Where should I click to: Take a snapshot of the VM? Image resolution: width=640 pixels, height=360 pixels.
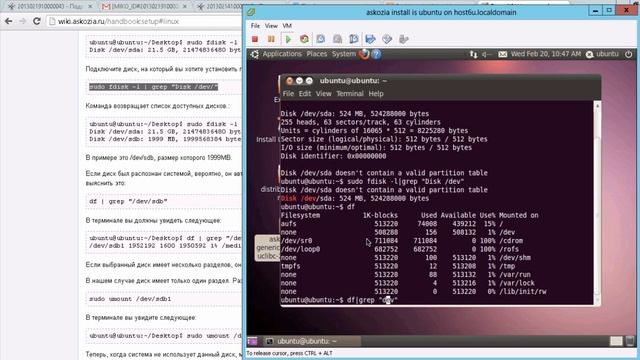click(x=321, y=39)
